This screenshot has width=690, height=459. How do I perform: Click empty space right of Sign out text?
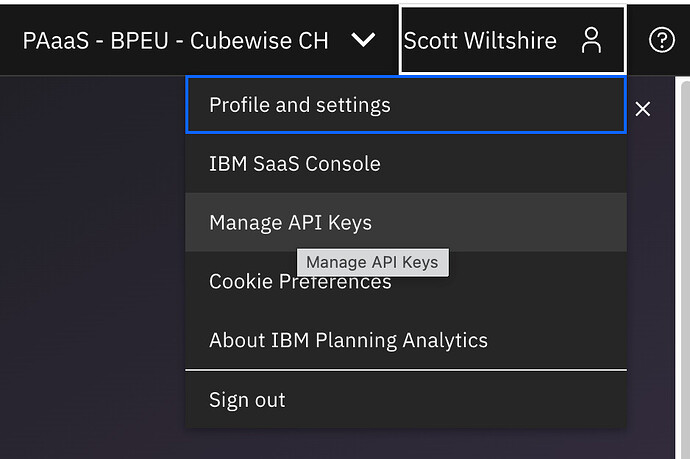pos(450,400)
